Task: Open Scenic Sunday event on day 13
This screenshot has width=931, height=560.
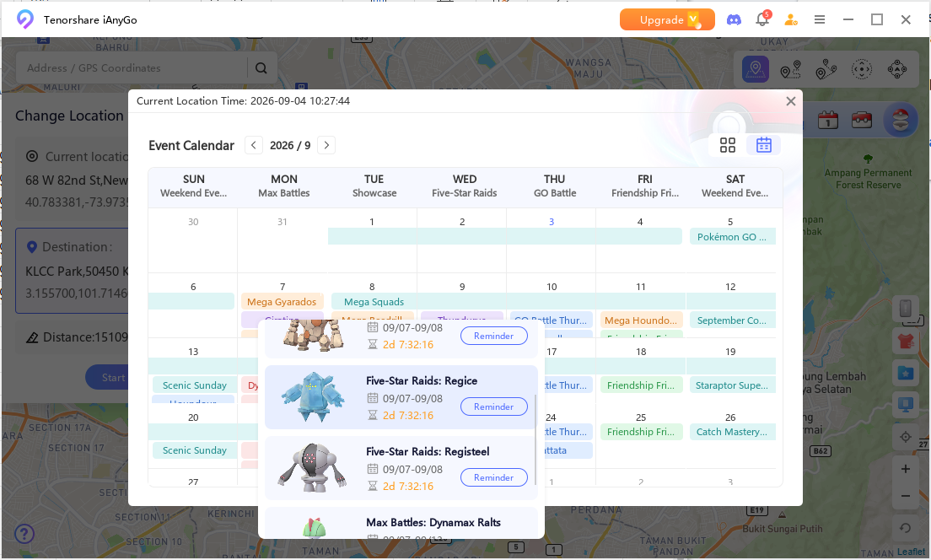Action: tap(195, 385)
